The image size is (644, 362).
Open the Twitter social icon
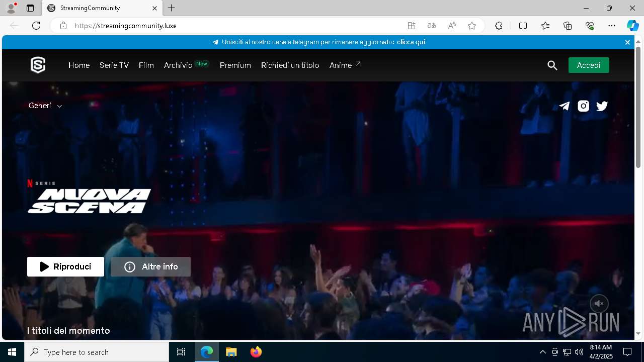click(x=602, y=106)
